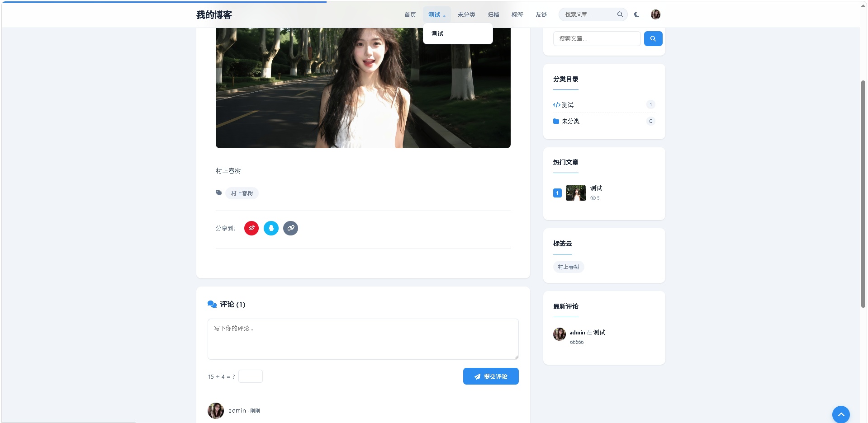Click the magnifier icon in header search

point(620,14)
